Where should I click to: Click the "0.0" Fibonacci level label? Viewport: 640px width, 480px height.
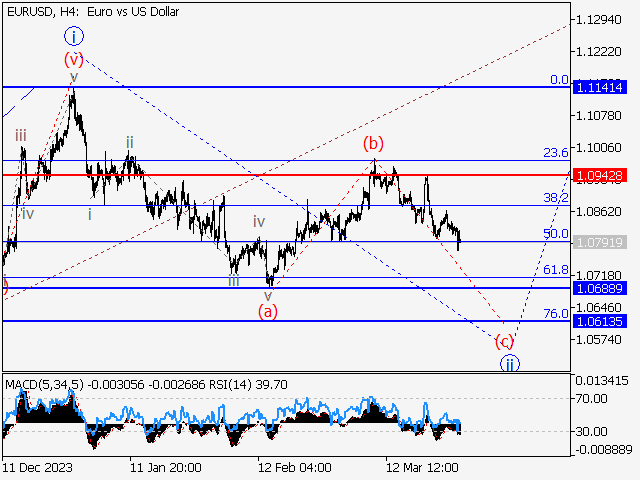[559, 80]
